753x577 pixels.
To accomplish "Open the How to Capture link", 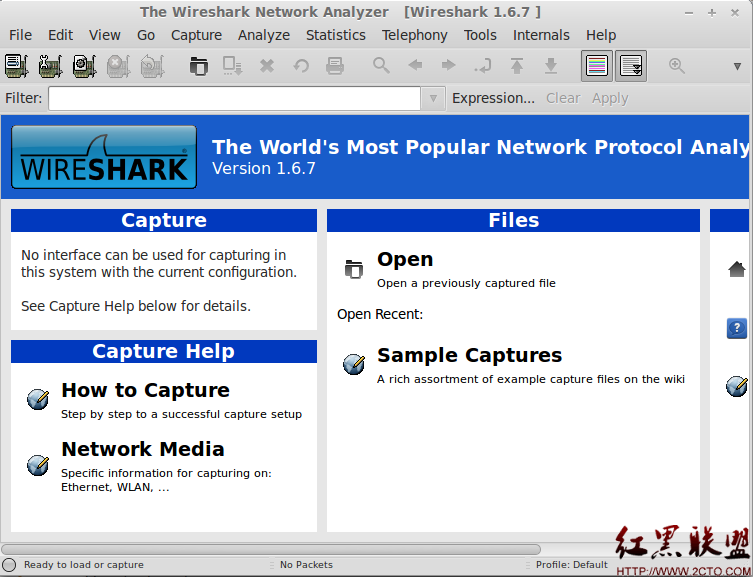I will pyautogui.click(x=146, y=390).
